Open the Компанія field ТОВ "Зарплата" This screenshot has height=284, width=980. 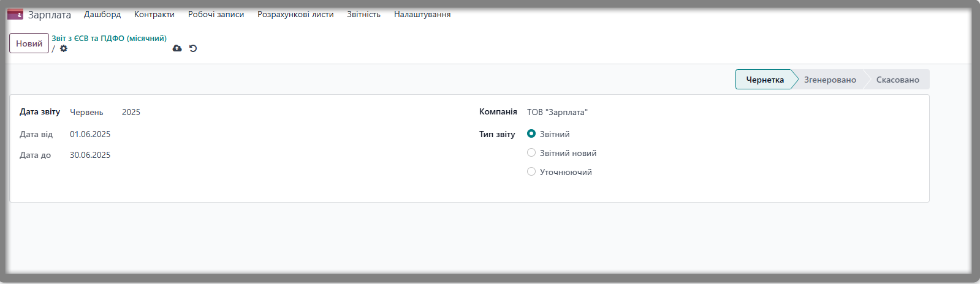point(557,112)
